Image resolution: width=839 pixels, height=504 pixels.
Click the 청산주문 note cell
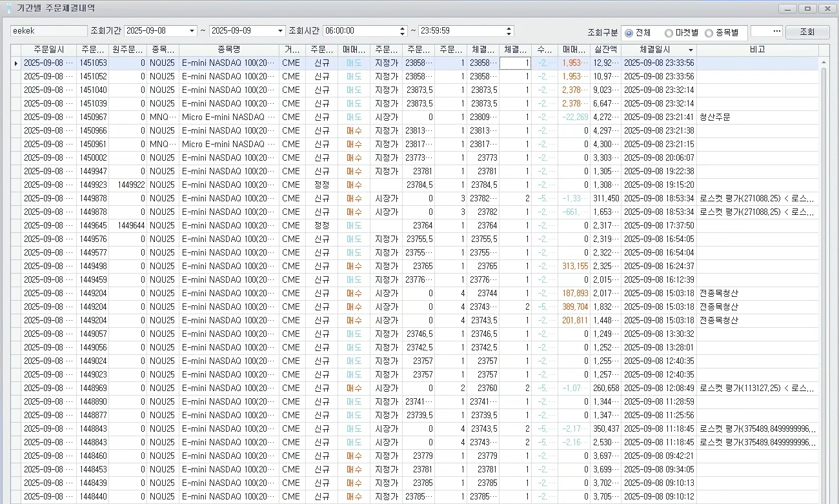pos(715,117)
